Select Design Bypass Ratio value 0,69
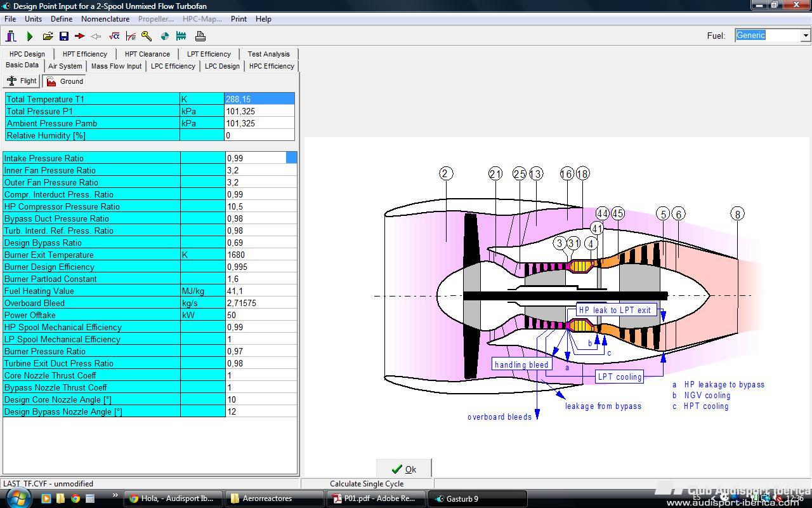 pos(261,243)
